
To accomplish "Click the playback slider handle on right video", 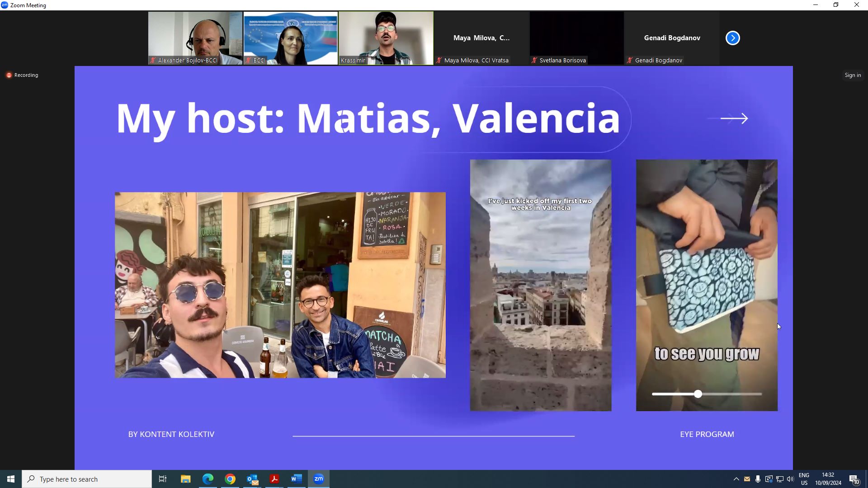I will point(698,394).
